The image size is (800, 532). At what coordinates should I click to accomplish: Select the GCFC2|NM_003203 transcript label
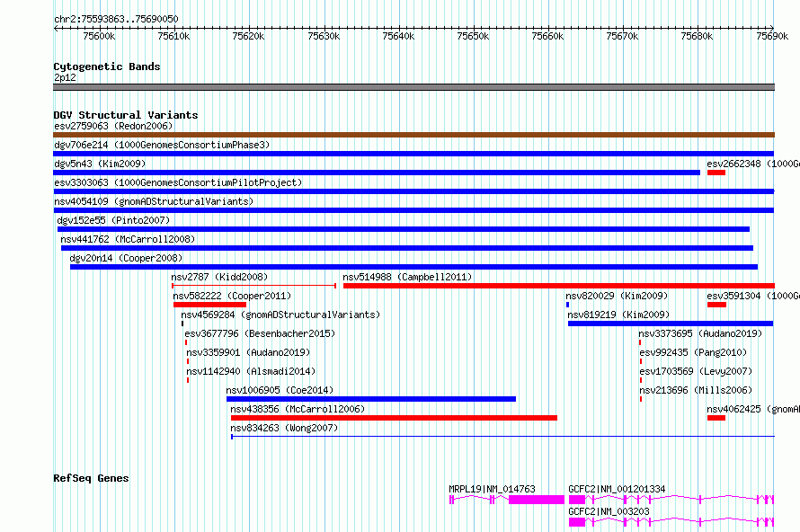pos(609,511)
